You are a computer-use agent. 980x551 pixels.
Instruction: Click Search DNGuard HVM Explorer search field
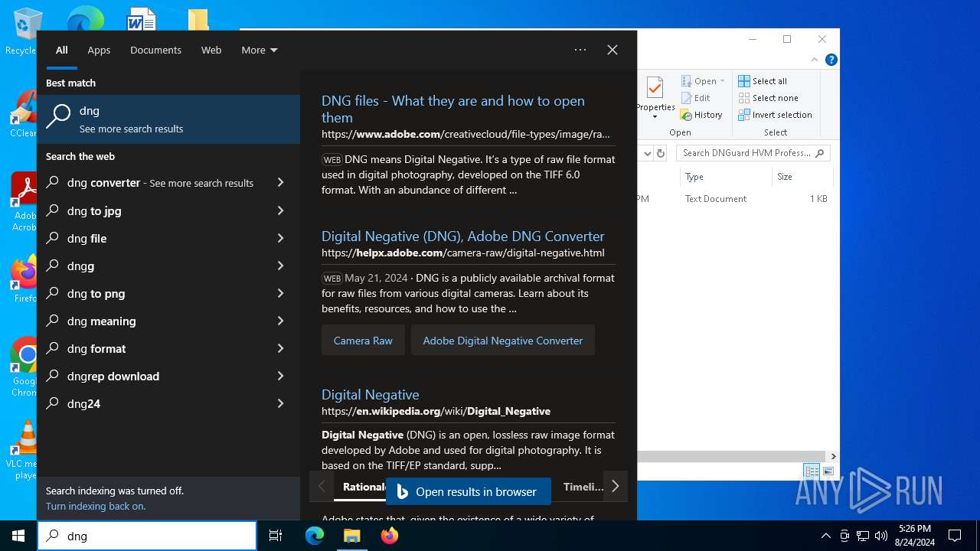click(x=753, y=153)
